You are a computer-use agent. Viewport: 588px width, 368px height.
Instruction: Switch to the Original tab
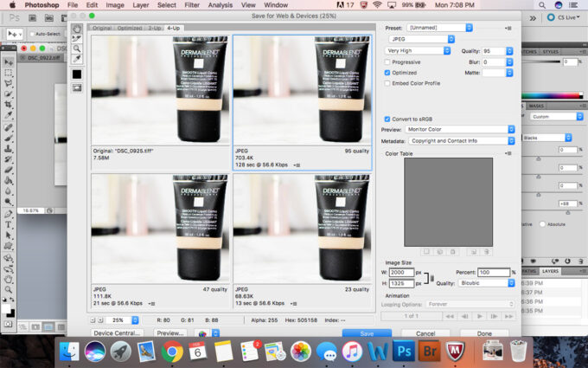pos(102,29)
